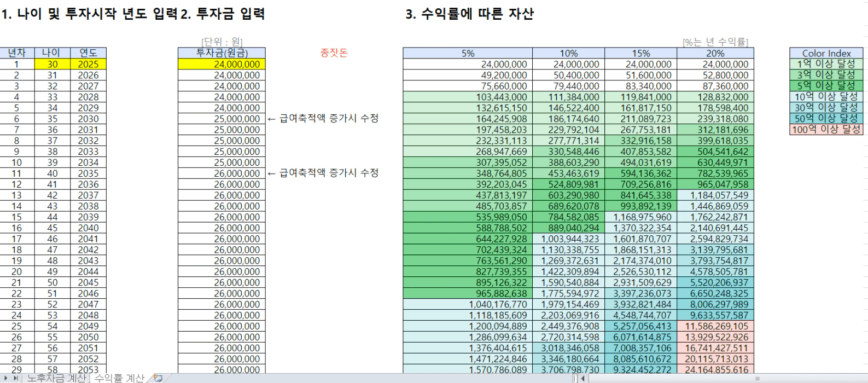Select the yellow start year cell 2025
Screen dimensions: 868x383
tap(88, 64)
